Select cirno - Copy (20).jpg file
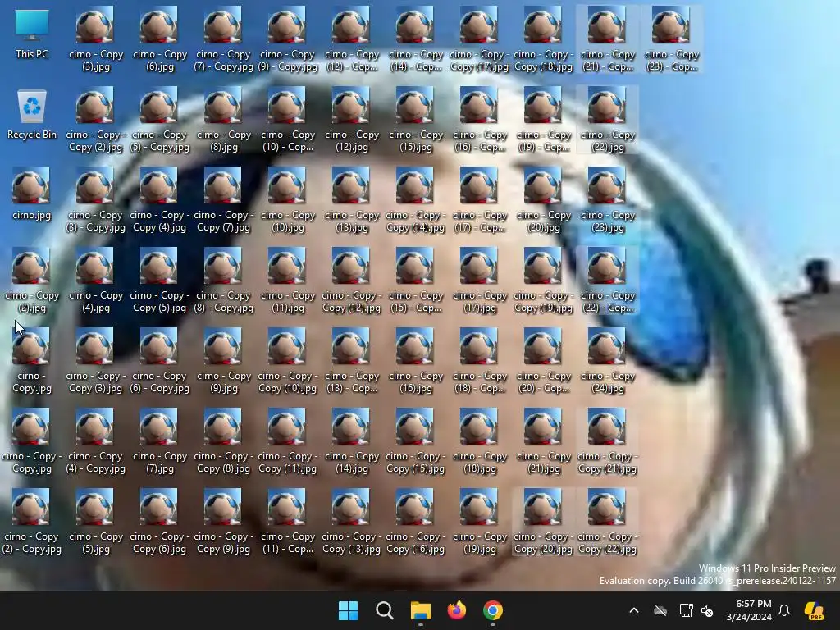The image size is (840, 630). coord(543,199)
